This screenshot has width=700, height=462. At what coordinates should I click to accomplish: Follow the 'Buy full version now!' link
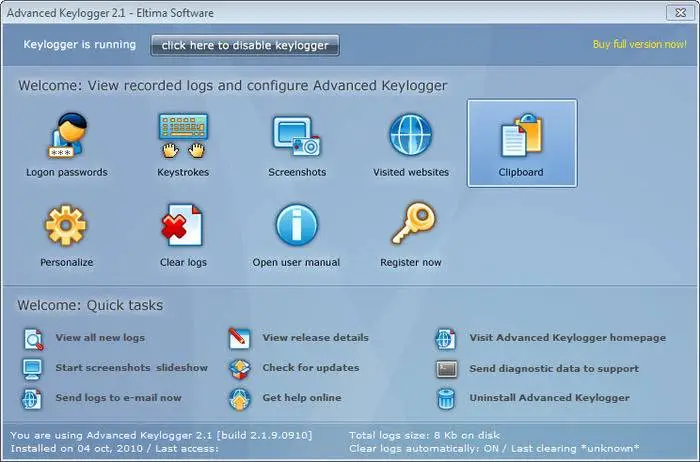pyautogui.click(x=640, y=44)
